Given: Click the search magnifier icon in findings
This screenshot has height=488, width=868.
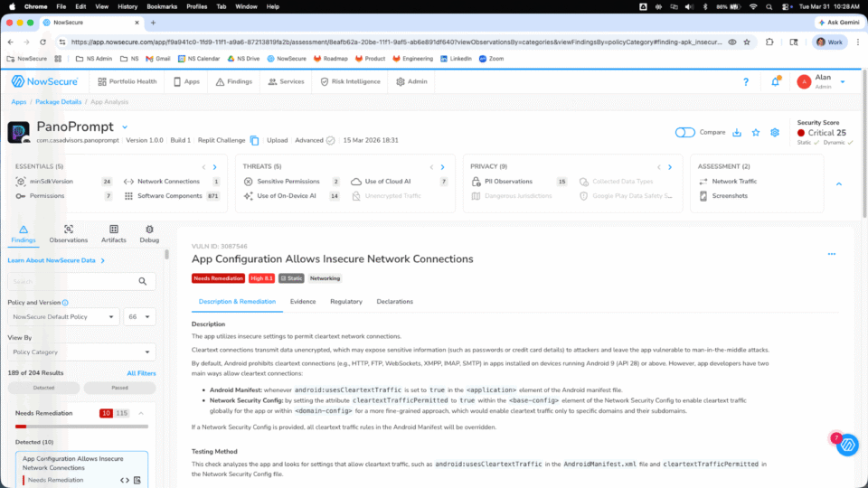Looking at the screenshot, I should coord(143,282).
